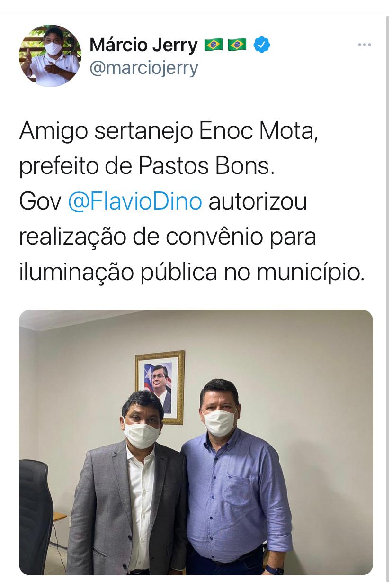Click the word autorizou after the mention
This screenshot has height=583, width=392.
pos(258,201)
